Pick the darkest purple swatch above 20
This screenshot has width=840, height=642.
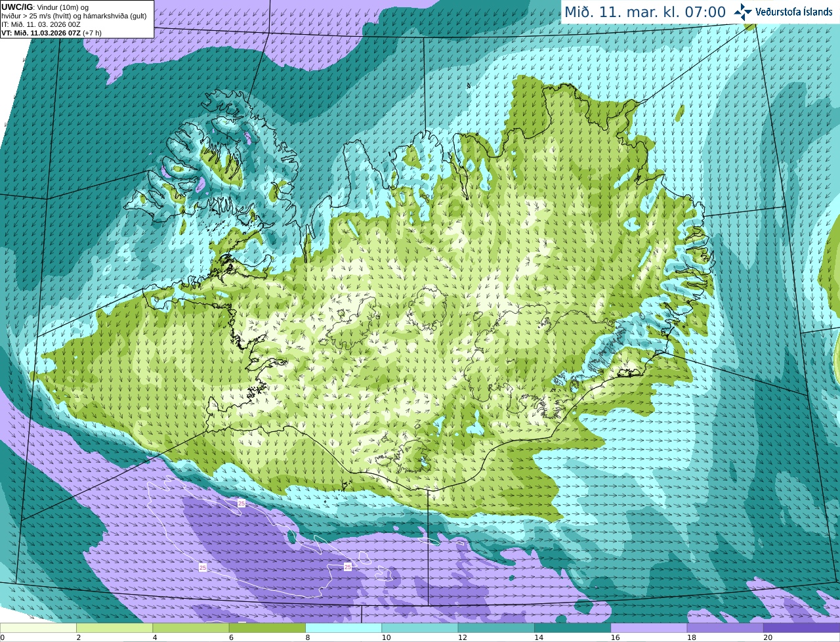(802, 628)
